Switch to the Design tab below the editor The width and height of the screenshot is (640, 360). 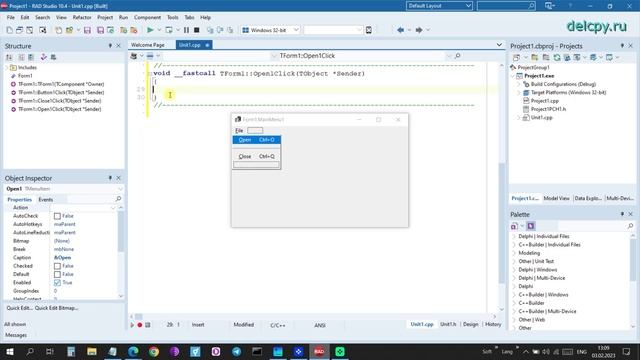470,324
